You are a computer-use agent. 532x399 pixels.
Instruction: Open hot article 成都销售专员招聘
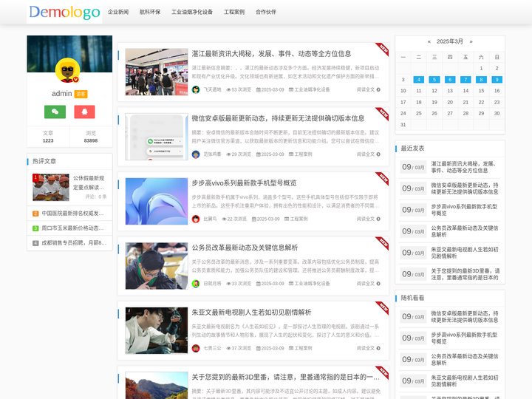[x=74, y=243]
